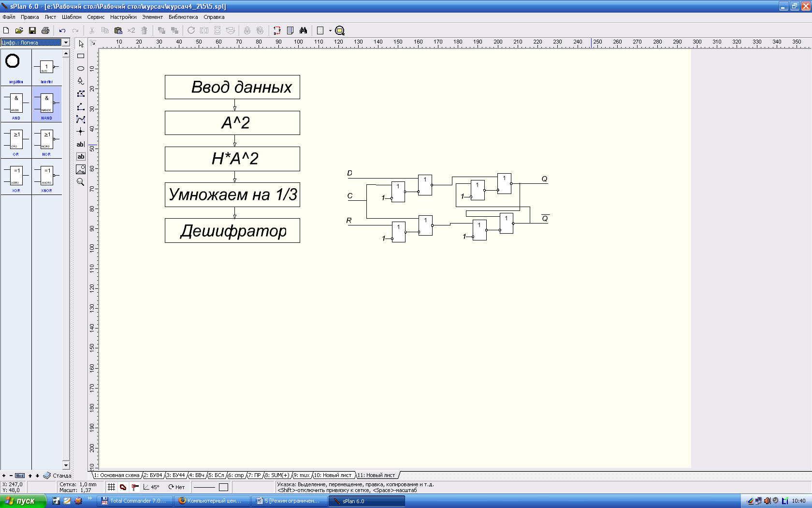812x508 pixels.
Task: Open Windows пуск start button
Action: coord(23,501)
